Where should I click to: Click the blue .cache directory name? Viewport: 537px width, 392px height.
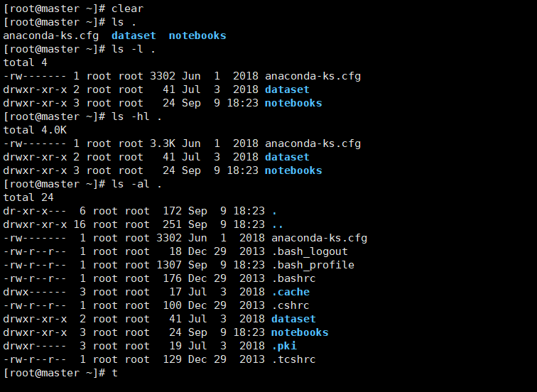coord(291,292)
